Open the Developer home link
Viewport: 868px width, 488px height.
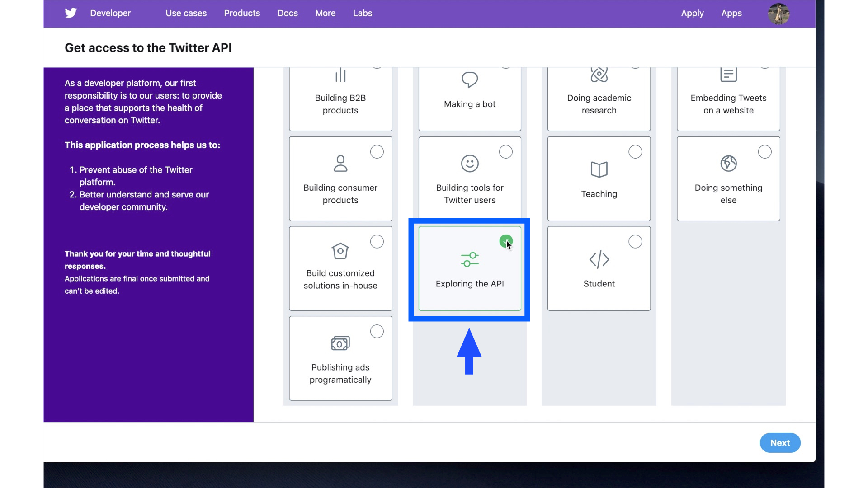coord(110,13)
